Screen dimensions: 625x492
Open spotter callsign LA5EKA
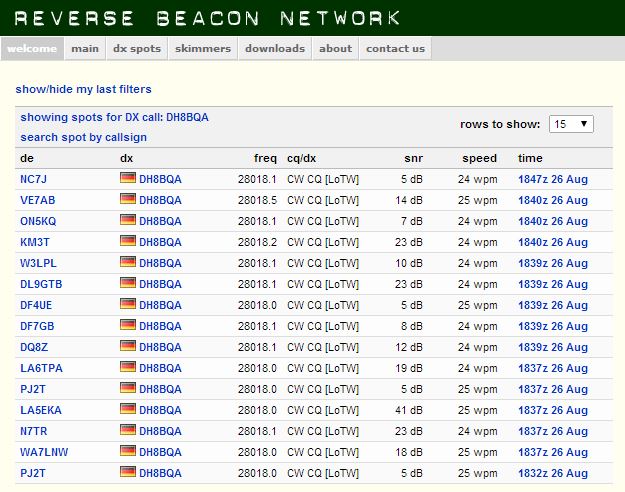[41, 410]
